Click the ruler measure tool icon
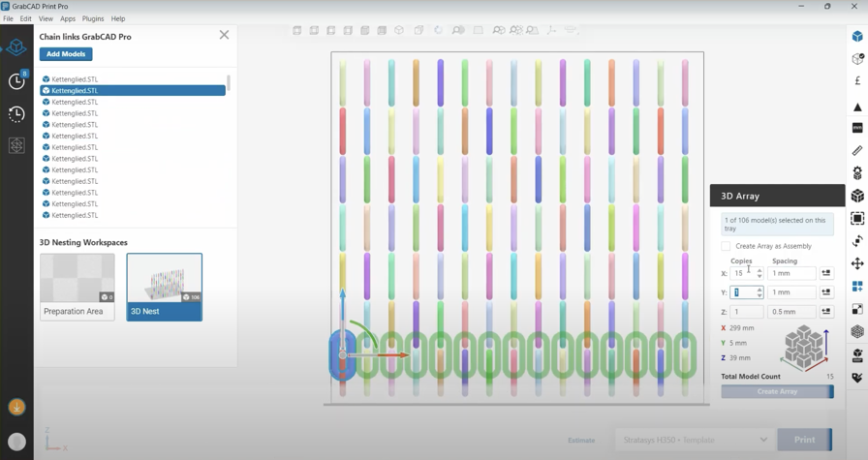This screenshot has height=460, width=868. tap(857, 151)
